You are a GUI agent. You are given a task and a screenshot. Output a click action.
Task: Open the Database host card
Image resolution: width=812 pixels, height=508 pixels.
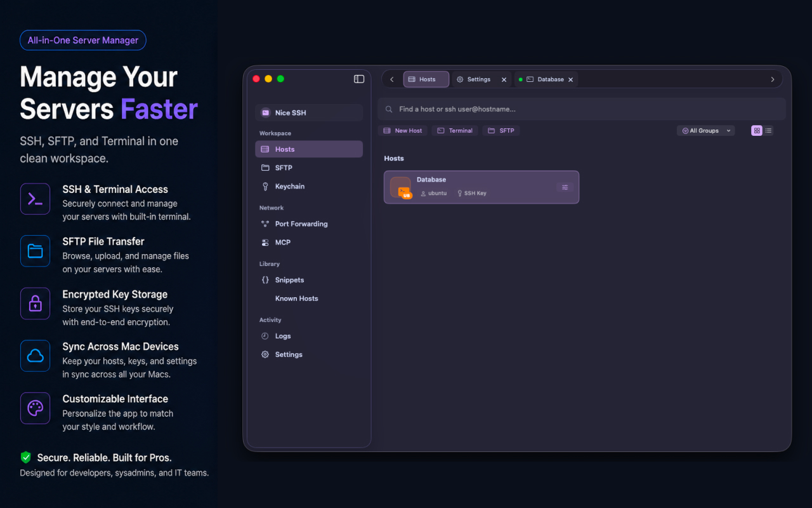point(481,187)
